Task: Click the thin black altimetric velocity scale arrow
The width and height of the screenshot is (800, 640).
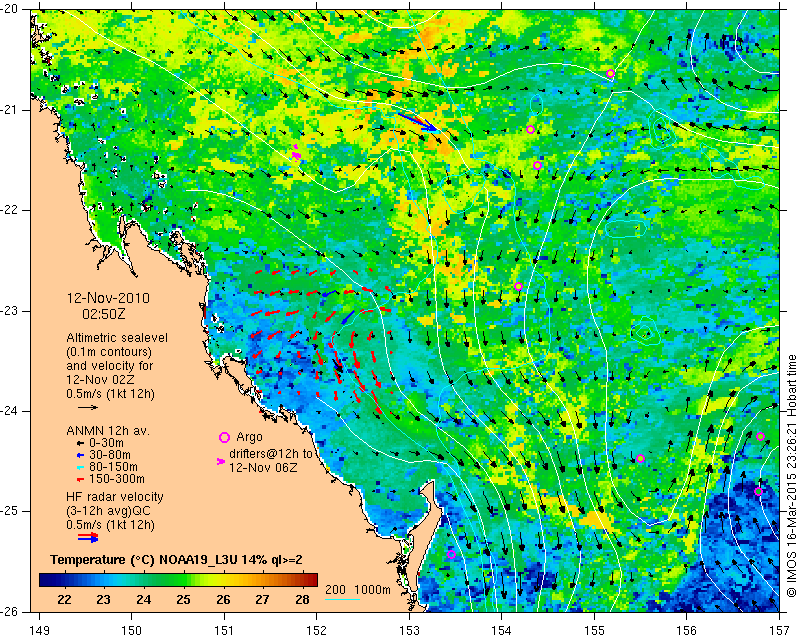Action: click(88, 407)
